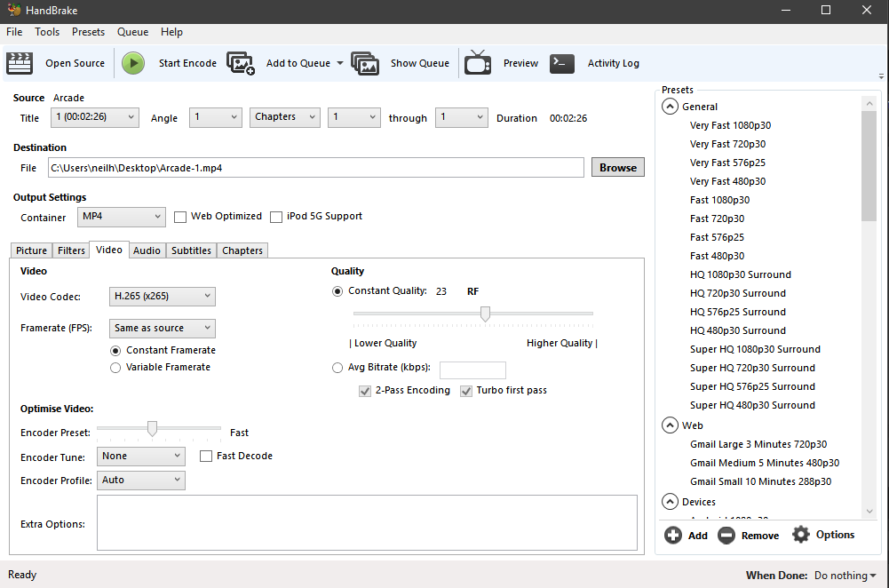Select Super HQ 1080p30 Surround preset
This screenshot has height=588, width=889.
[x=755, y=349]
